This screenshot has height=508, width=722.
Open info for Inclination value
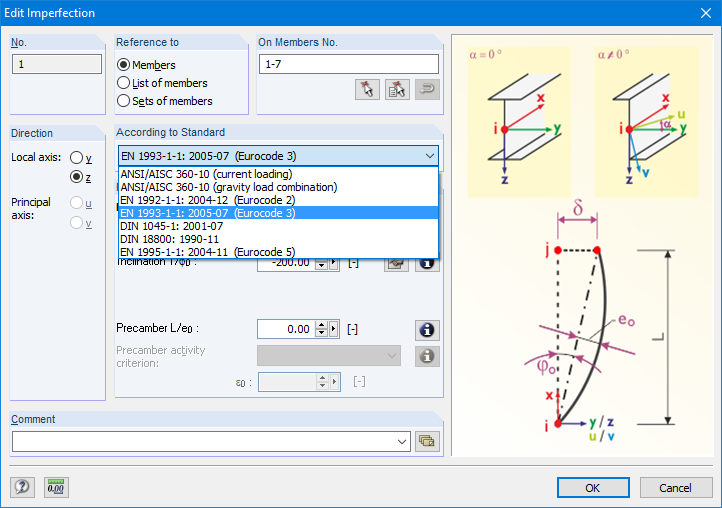click(427, 264)
